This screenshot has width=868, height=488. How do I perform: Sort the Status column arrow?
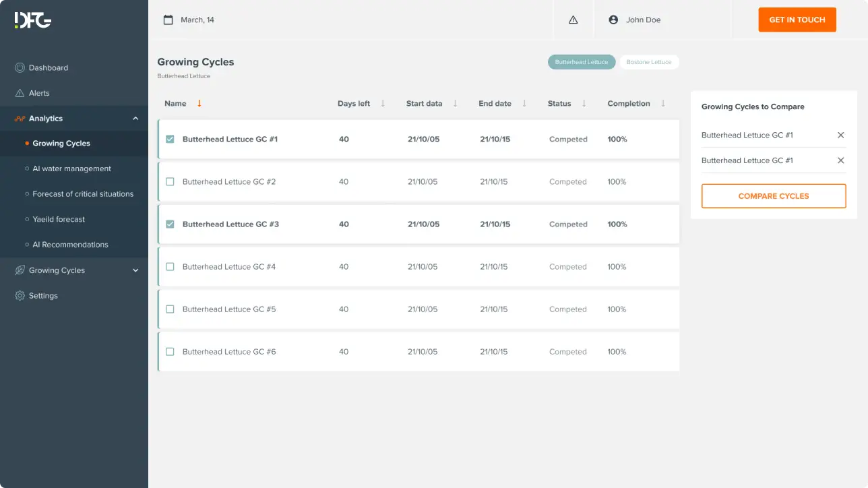584,104
